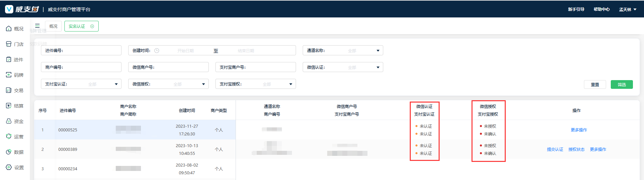Screen dimensions: 644x180
Task: Switch to the 概况 tab
Action: [53, 26]
